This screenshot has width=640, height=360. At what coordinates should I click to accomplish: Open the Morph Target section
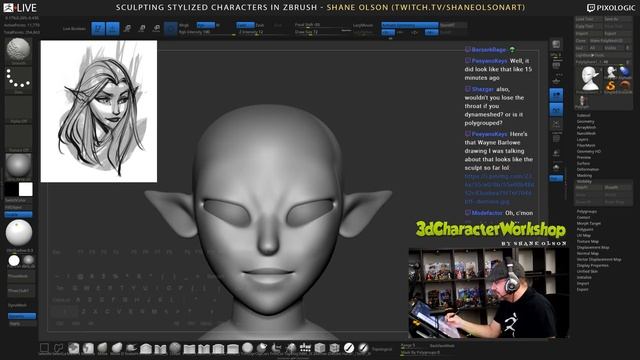click(589, 223)
